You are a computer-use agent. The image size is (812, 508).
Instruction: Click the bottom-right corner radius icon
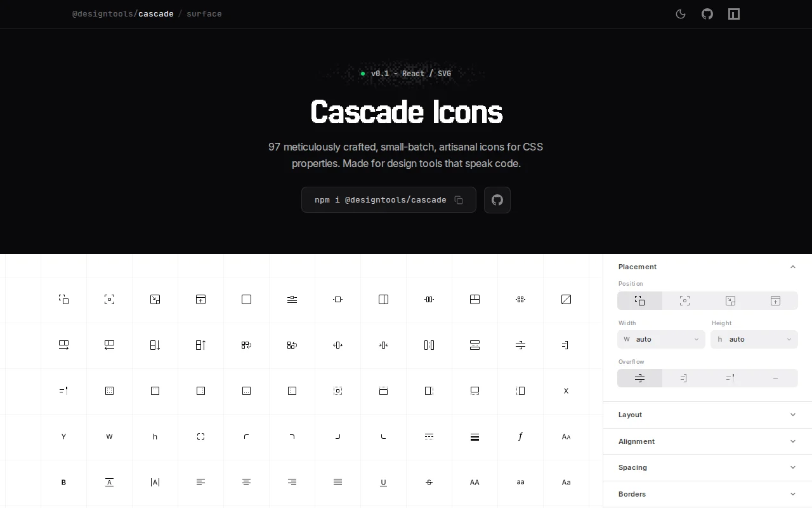click(337, 436)
